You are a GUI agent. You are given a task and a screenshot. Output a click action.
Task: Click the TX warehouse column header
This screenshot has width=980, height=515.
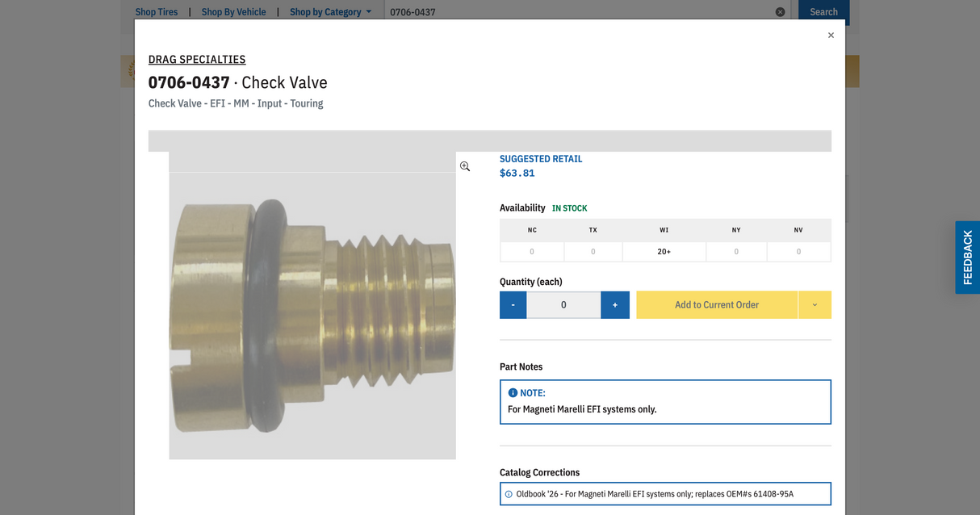[x=593, y=230]
